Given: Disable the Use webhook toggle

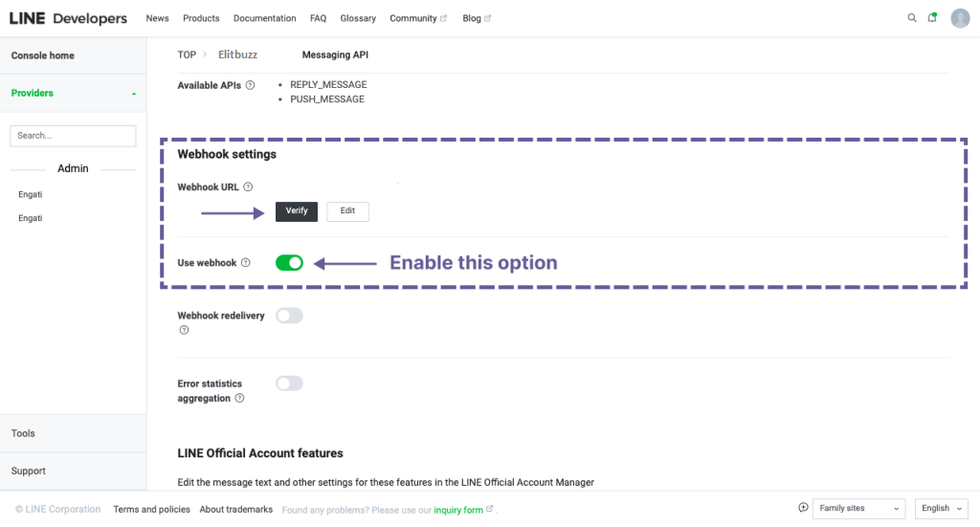Looking at the screenshot, I should pos(289,263).
